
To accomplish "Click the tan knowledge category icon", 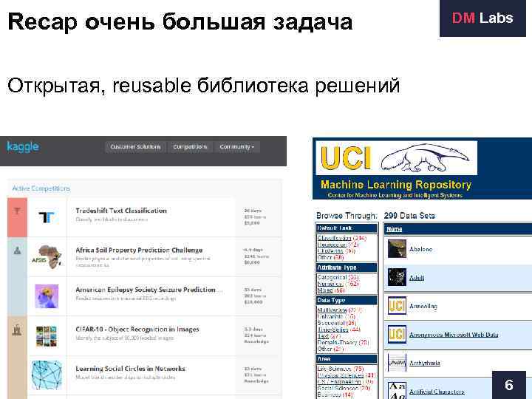I will (x=17, y=330).
